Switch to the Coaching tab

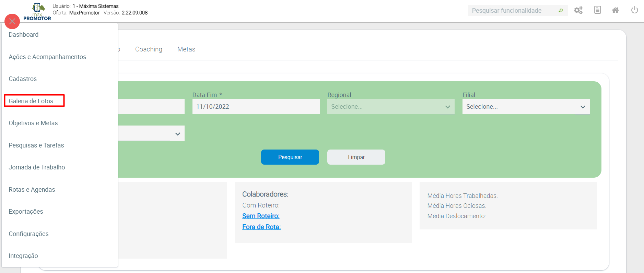click(149, 49)
